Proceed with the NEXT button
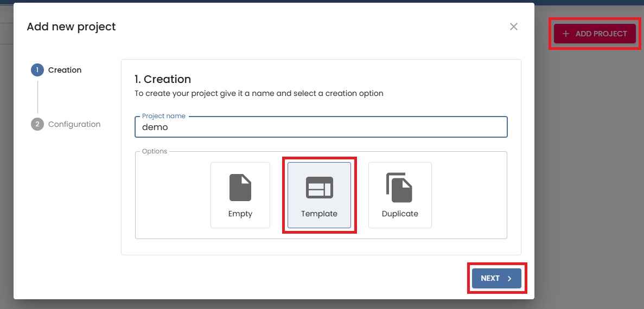644x309 pixels. coord(496,278)
